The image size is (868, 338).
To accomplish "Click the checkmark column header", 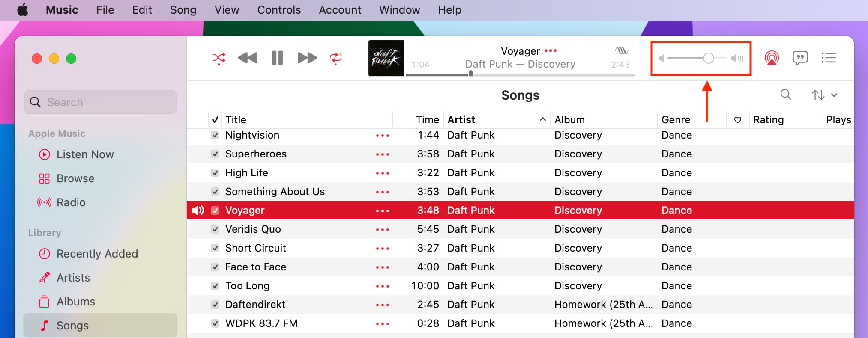I will click(215, 120).
